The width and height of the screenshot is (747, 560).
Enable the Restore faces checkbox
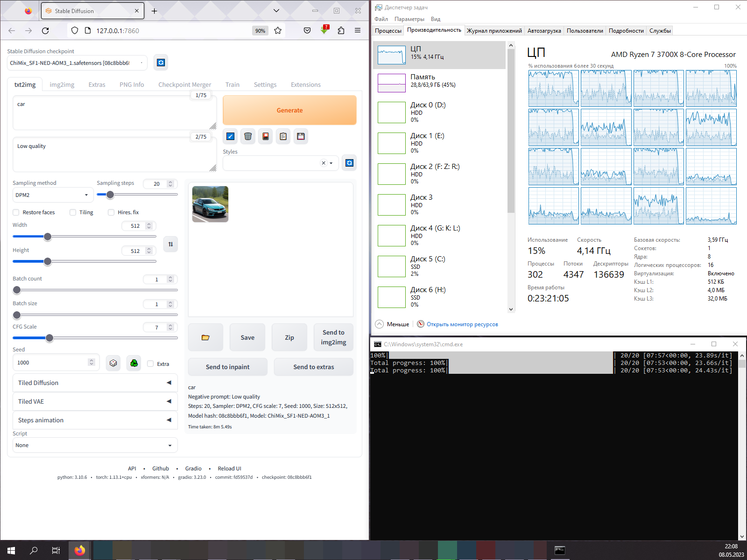[x=16, y=212]
